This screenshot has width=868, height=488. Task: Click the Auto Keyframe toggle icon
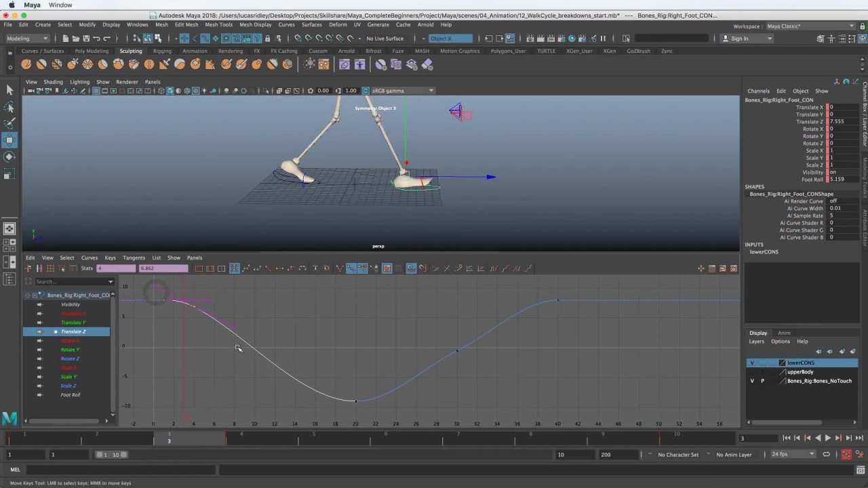pos(846,455)
